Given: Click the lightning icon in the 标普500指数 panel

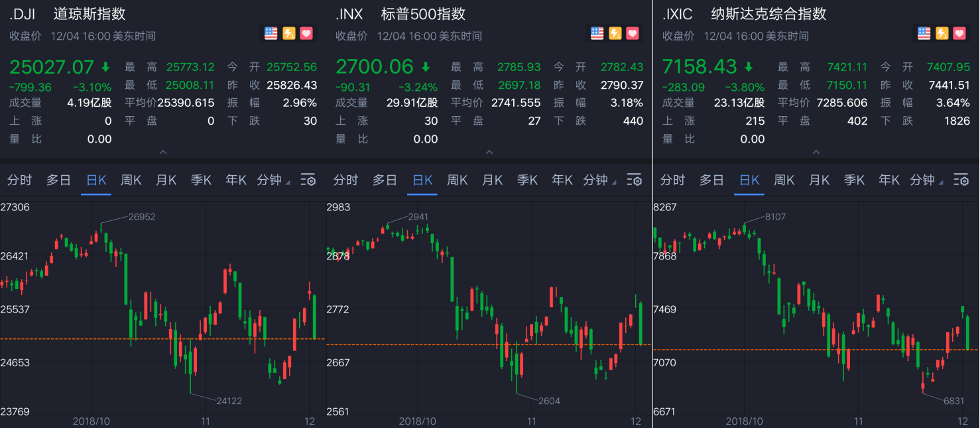Looking at the screenshot, I should pos(615,33).
